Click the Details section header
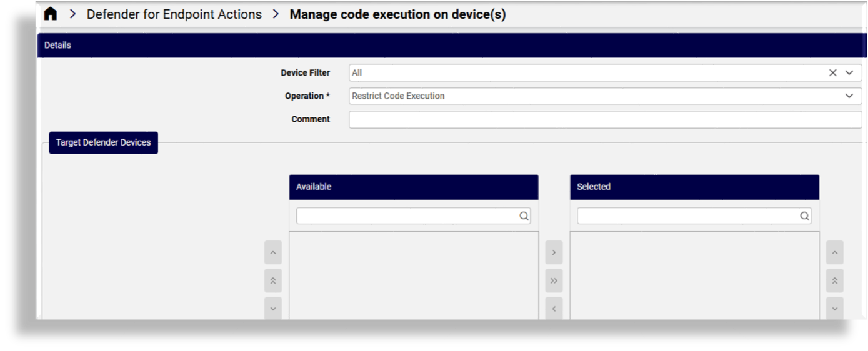Viewport: 868px width, 351px height. pyautogui.click(x=451, y=46)
